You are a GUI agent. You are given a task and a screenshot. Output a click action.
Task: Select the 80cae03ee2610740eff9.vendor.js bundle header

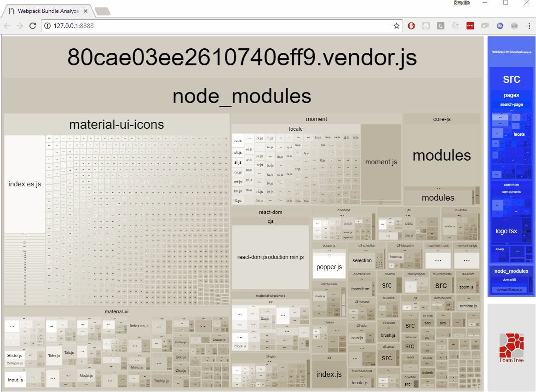(242, 57)
